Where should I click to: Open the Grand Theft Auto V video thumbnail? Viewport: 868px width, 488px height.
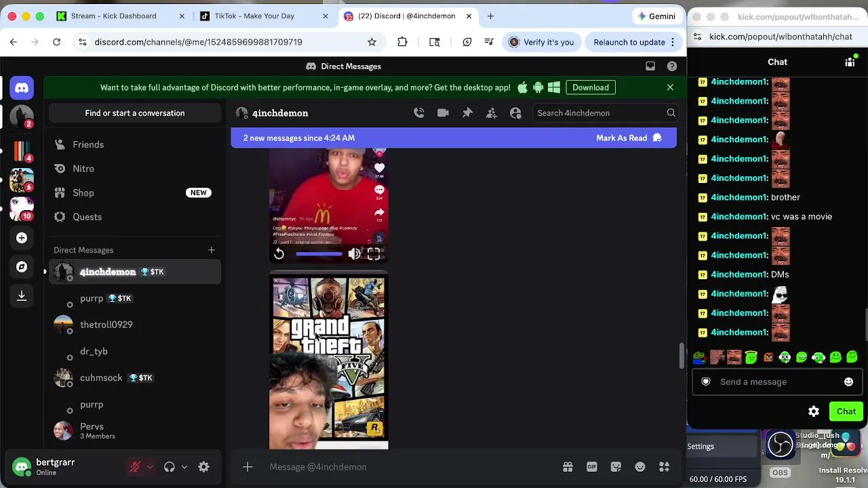click(329, 361)
